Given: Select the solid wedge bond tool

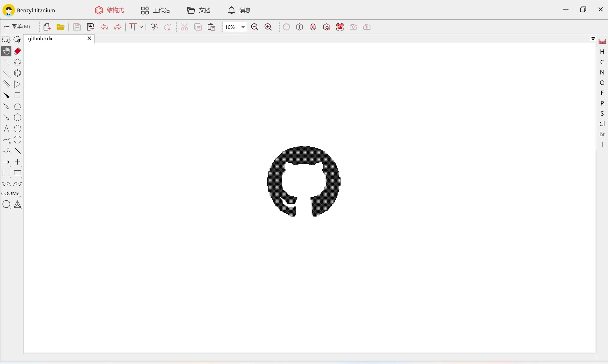Looking at the screenshot, I should click(6, 95).
